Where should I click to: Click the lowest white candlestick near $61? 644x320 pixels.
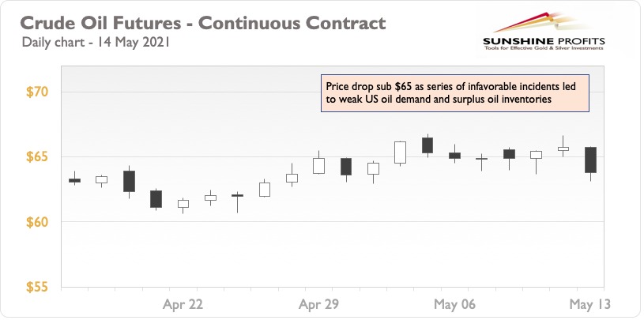pos(183,204)
